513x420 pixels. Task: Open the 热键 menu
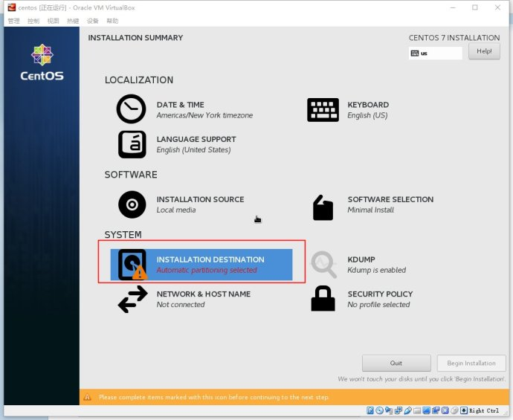coord(73,21)
